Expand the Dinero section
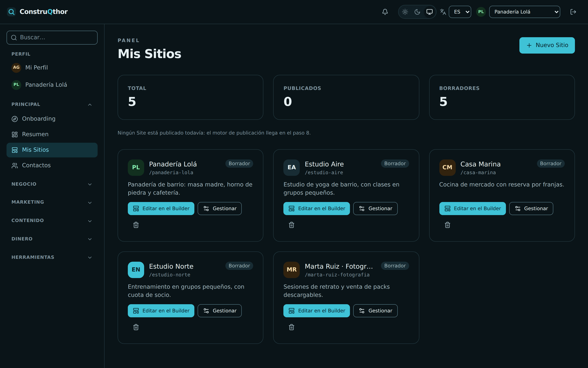 pos(52,239)
